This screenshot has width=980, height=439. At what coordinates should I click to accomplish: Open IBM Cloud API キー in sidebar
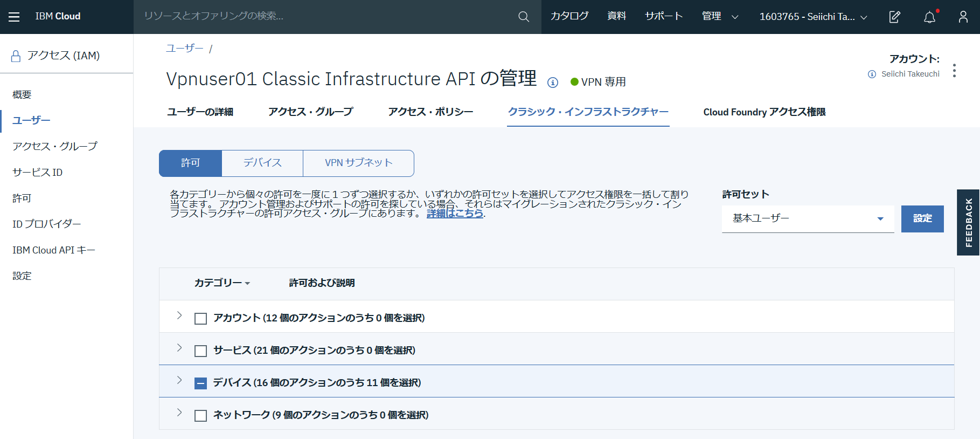click(x=54, y=250)
